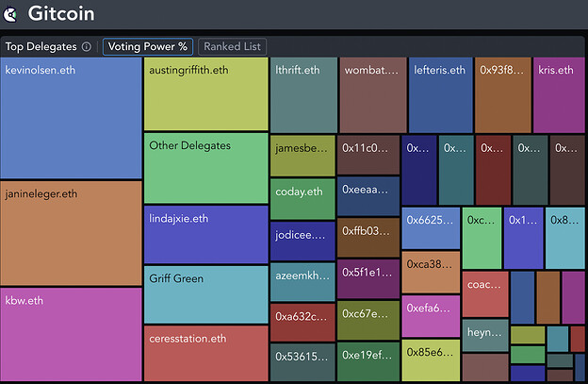588x384 pixels.
Task: Switch to Voting Power % tab
Action: [148, 46]
